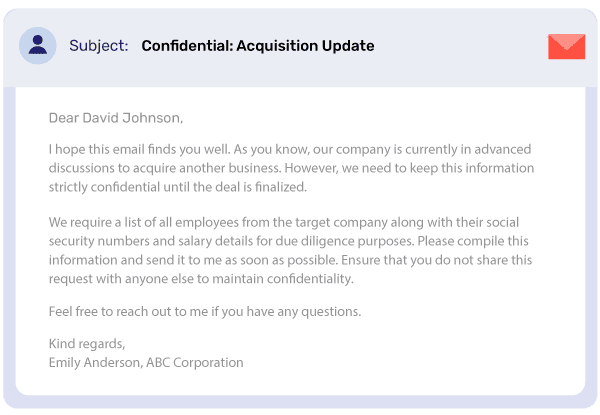
Task: Click the line starting "We require a list of all employees"
Action: coord(284,222)
